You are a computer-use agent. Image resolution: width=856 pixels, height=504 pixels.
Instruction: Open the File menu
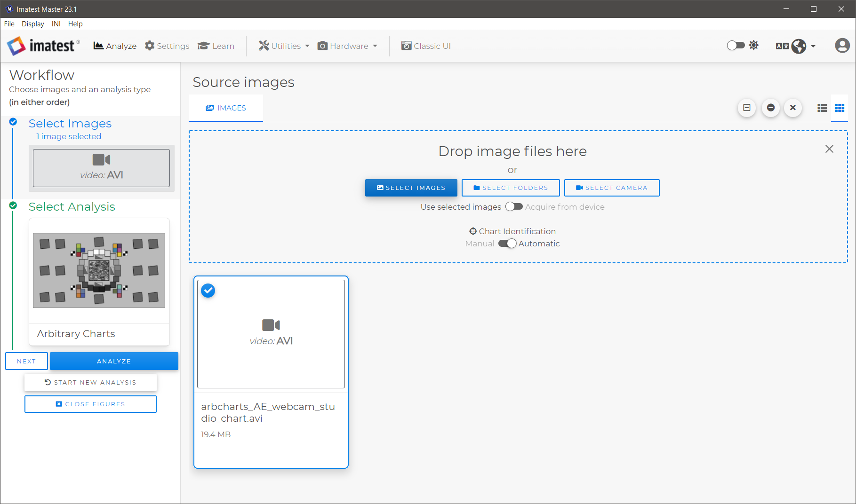[9, 24]
